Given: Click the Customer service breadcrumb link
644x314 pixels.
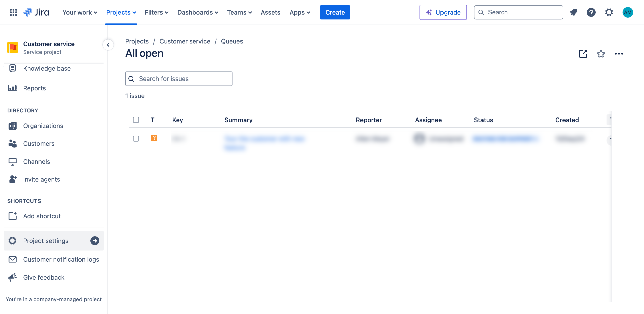Looking at the screenshot, I should [x=185, y=41].
